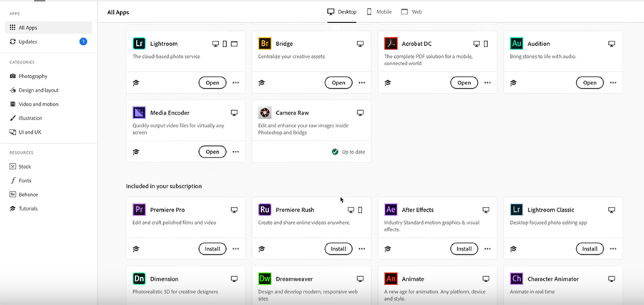Click the Premiere Rush mobile platform icon
644x305 pixels.
pos(360,210)
